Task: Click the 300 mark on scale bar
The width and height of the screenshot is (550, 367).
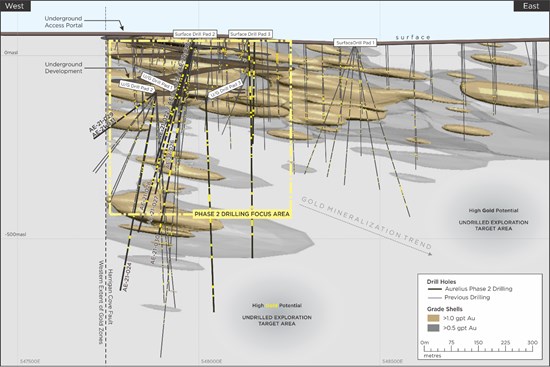Action: pyautogui.click(x=532, y=342)
